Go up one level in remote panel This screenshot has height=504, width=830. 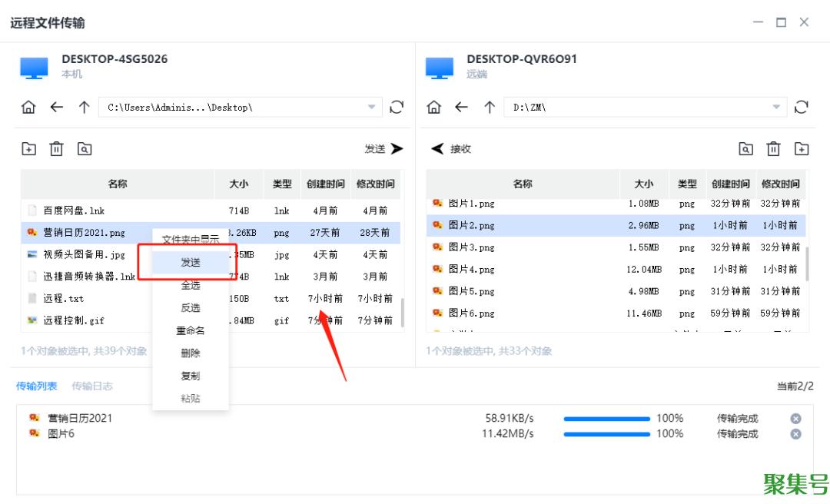(489, 108)
